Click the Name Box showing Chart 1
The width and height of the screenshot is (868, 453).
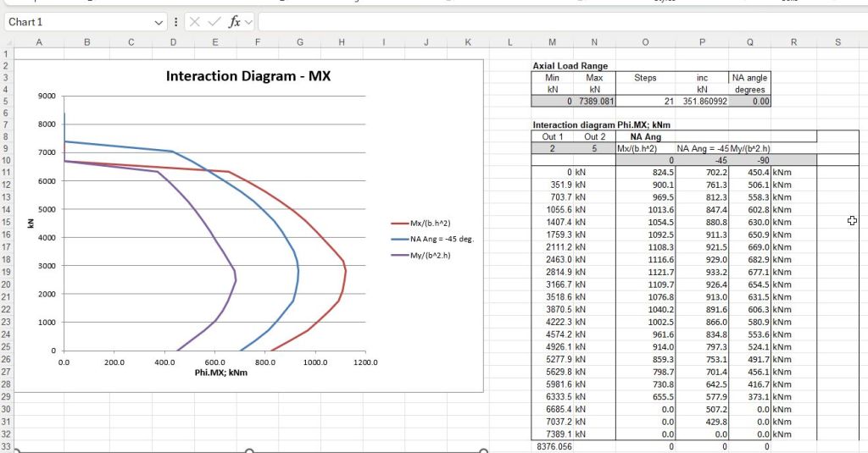tap(76, 22)
